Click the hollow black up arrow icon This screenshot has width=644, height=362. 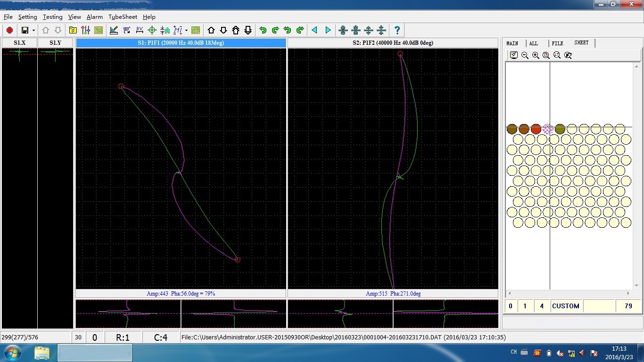coord(211,30)
